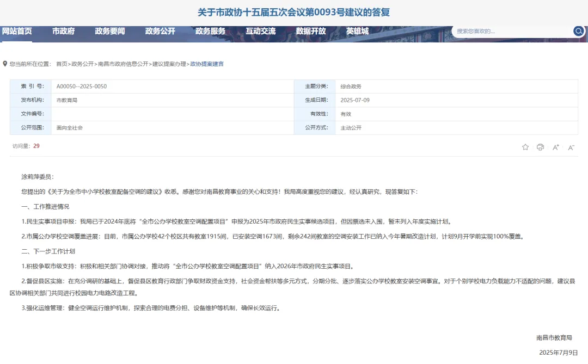Click the visit count number 29
This screenshot has height=364, width=588.
[36, 146]
